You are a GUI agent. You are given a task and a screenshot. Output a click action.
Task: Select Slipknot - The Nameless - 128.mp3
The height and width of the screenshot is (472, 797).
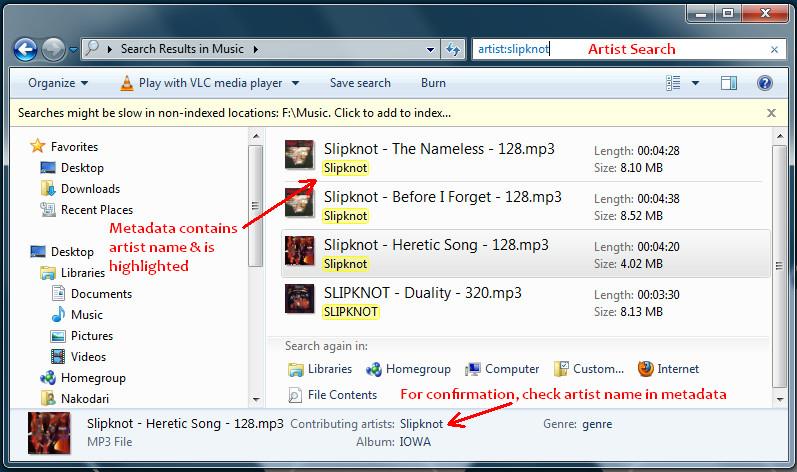[439, 149]
